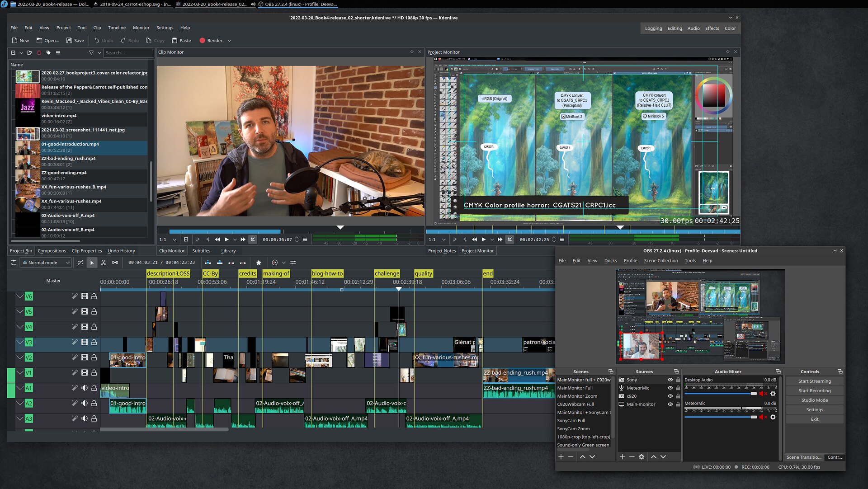868x489 pixels.
Task: Click the Studio Mode button
Action: click(814, 400)
